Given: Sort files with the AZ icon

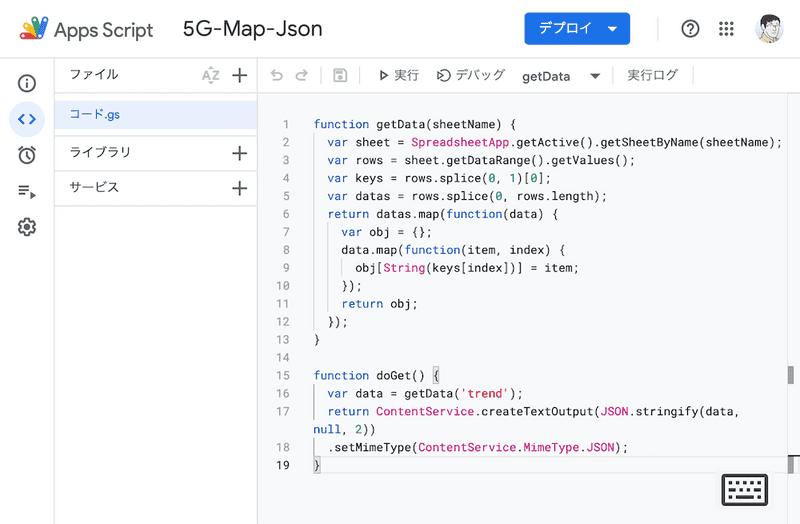Looking at the screenshot, I should coord(210,75).
